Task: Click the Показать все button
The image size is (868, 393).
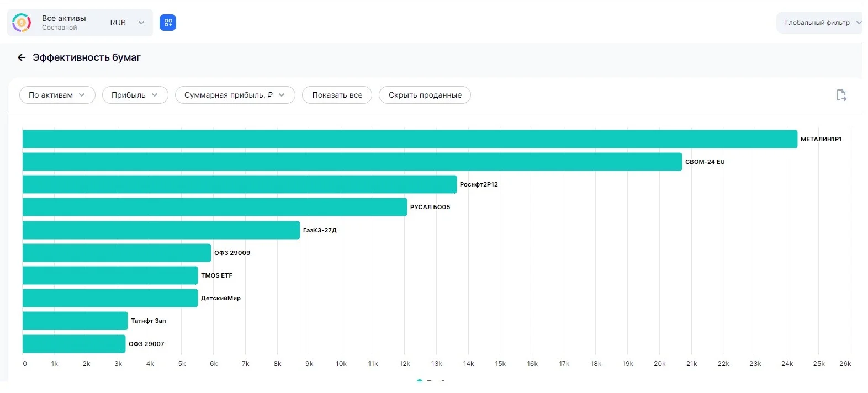Action: point(337,95)
